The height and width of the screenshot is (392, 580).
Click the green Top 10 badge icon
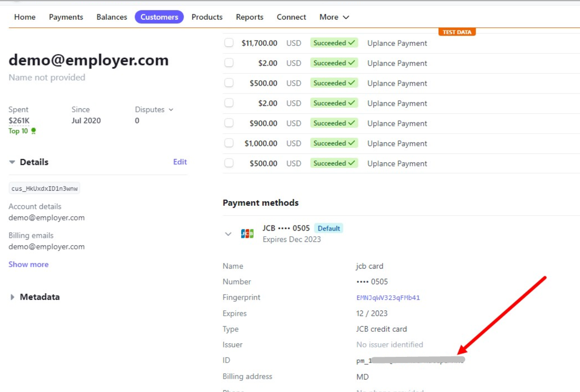tap(33, 131)
